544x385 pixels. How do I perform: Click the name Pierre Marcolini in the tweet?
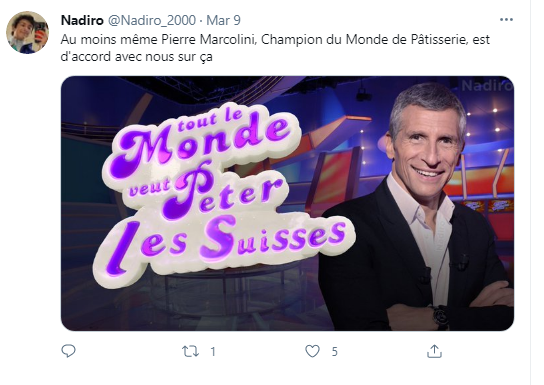pyautogui.click(x=209, y=40)
